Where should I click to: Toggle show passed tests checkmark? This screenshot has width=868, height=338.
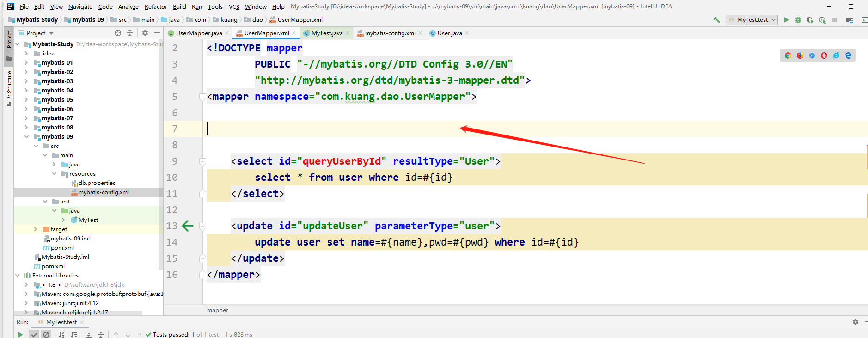tap(34, 334)
